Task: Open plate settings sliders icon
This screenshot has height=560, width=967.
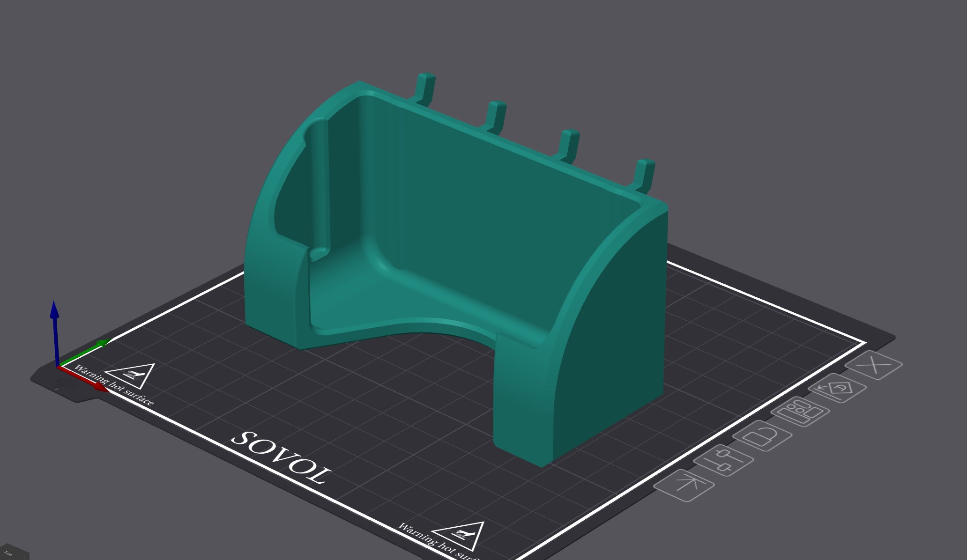Action: [x=723, y=460]
